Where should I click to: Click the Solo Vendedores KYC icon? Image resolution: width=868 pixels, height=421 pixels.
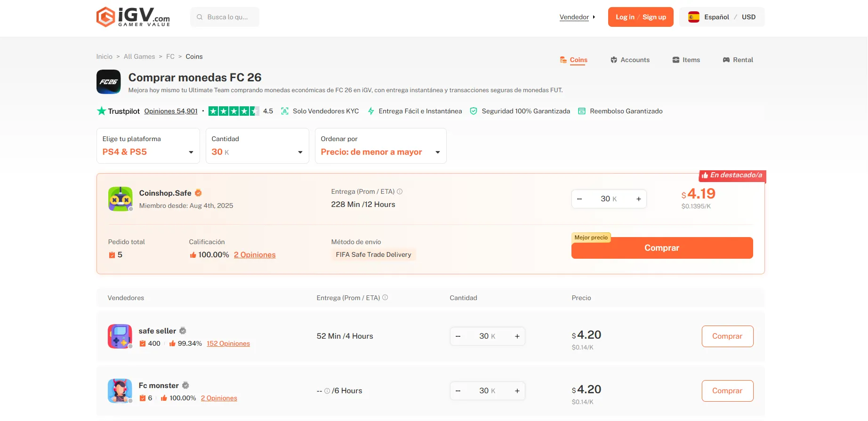(285, 111)
